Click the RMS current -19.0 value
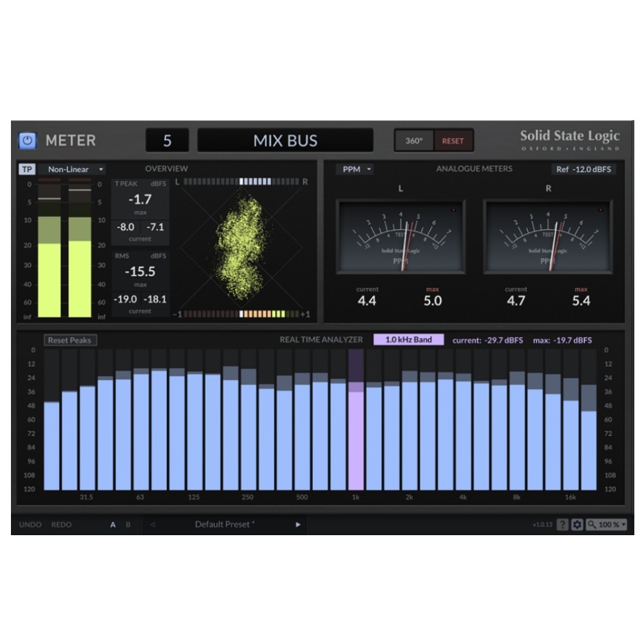Image resolution: width=644 pixels, height=644 pixels. tap(126, 299)
